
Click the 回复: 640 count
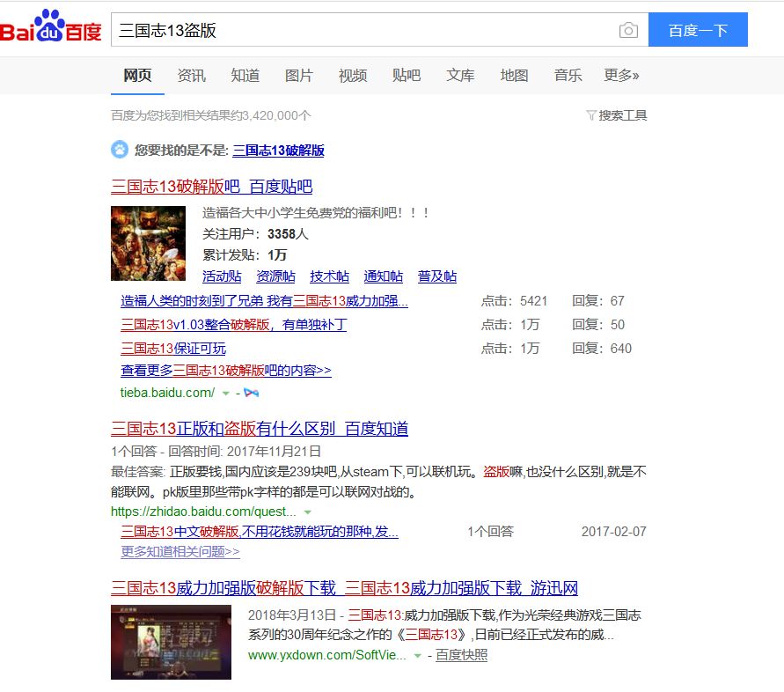point(602,349)
